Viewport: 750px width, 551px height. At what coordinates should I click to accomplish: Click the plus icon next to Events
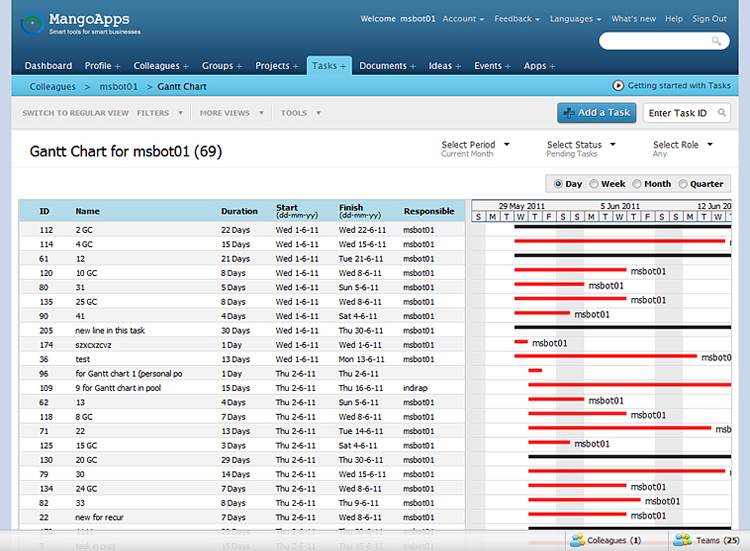(x=508, y=66)
